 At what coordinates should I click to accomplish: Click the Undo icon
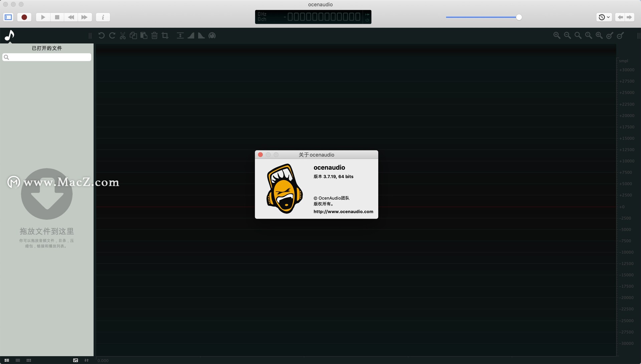[101, 35]
